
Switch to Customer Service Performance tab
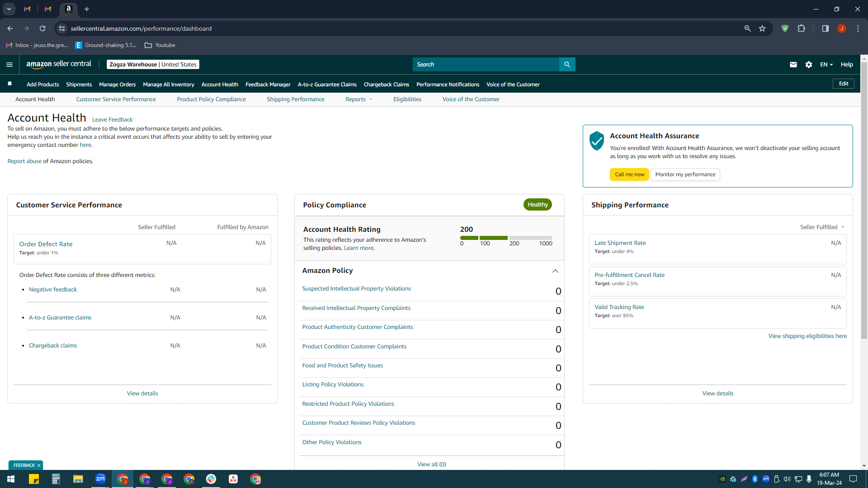point(116,99)
